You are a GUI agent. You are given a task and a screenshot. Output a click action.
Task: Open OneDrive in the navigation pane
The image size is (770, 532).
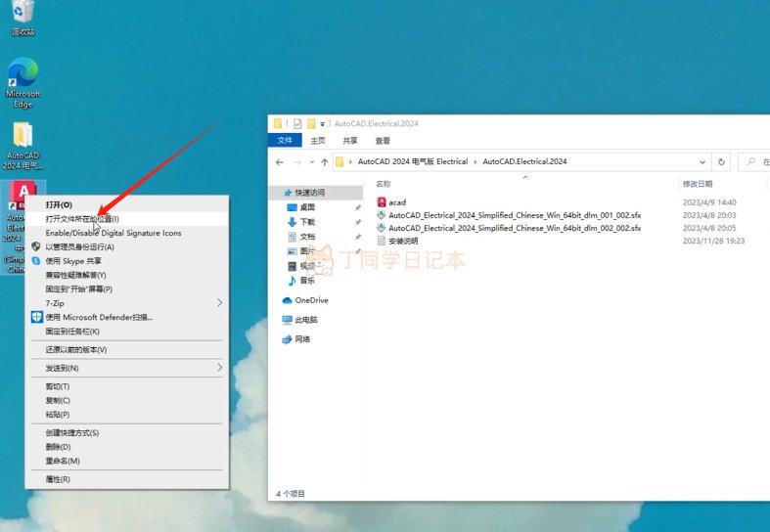click(311, 300)
